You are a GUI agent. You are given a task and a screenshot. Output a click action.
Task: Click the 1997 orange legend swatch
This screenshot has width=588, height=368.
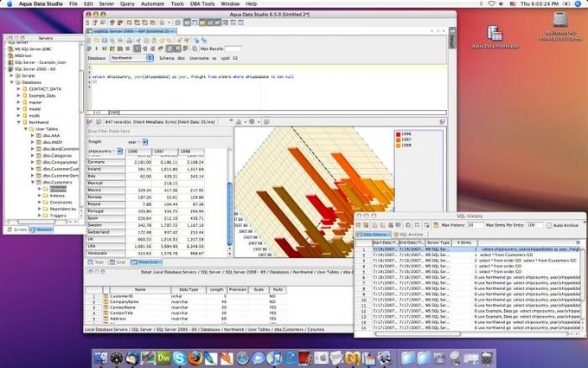pyautogui.click(x=399, y=139)
